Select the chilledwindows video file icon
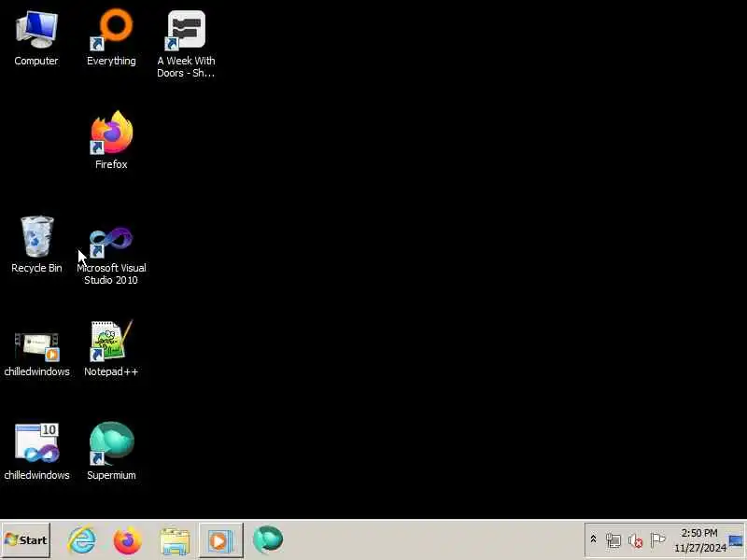This screenshot has width=747, height=560. coord(36,354)
